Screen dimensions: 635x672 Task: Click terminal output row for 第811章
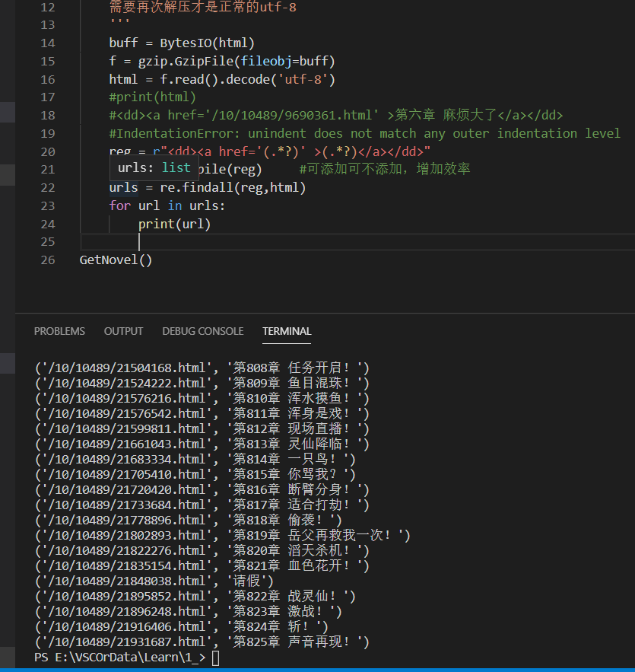pos(202,413)
